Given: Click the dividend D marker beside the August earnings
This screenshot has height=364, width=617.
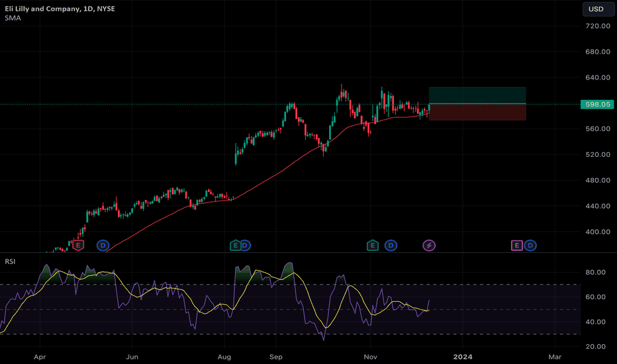Looking at the screenshot, I should tap(246, 246).
